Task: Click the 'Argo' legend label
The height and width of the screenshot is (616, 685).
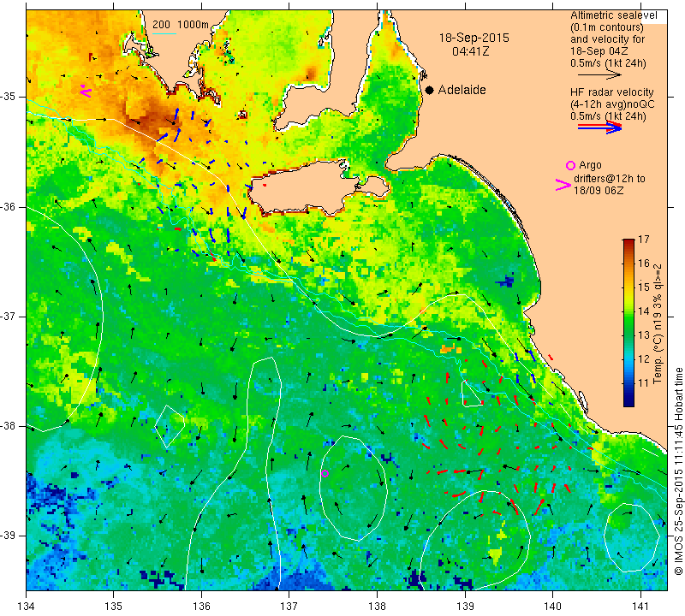Action: tap(590, 165)
